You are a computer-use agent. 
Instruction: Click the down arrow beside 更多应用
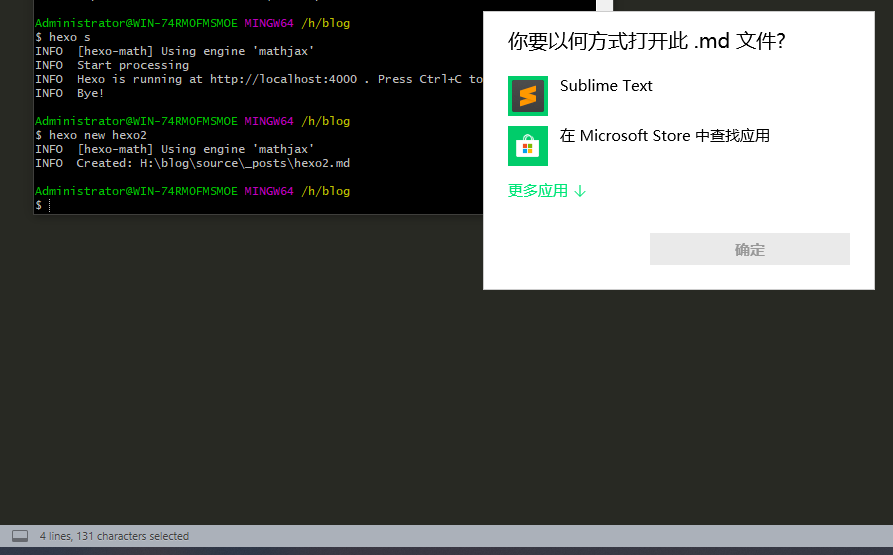580,191
